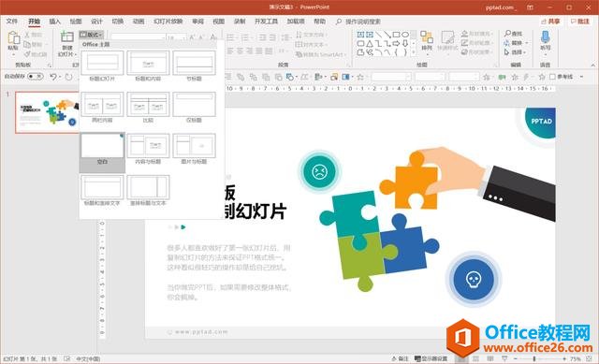The height and width of the screenshot is (364, 599).
Task: Choose the 空白 blank layout thumbnail
Action: coord(102,149)
